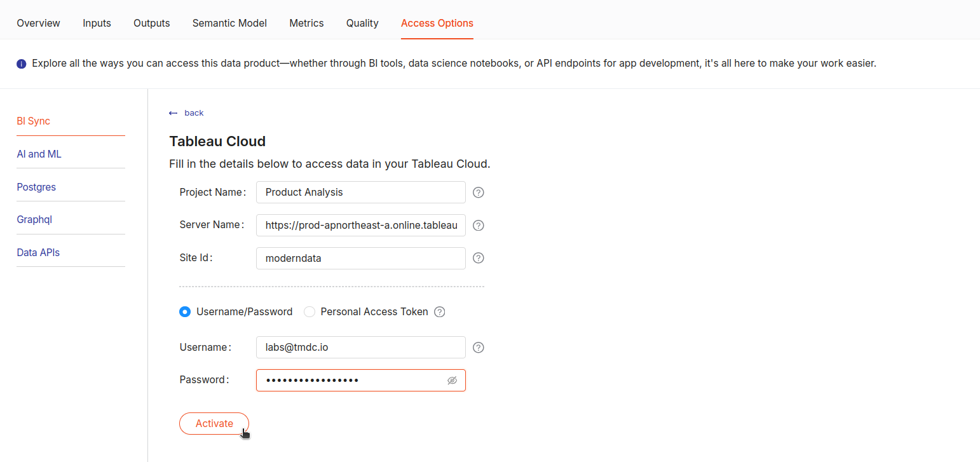
Task: Select Username/Password radio option
Action: coord(185,311)
